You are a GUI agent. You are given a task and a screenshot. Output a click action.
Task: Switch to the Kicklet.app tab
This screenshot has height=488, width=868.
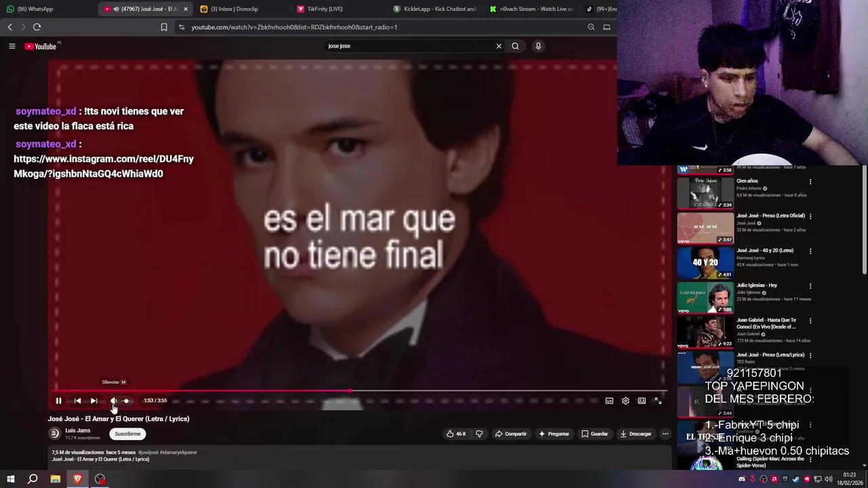tap(434, 9)
